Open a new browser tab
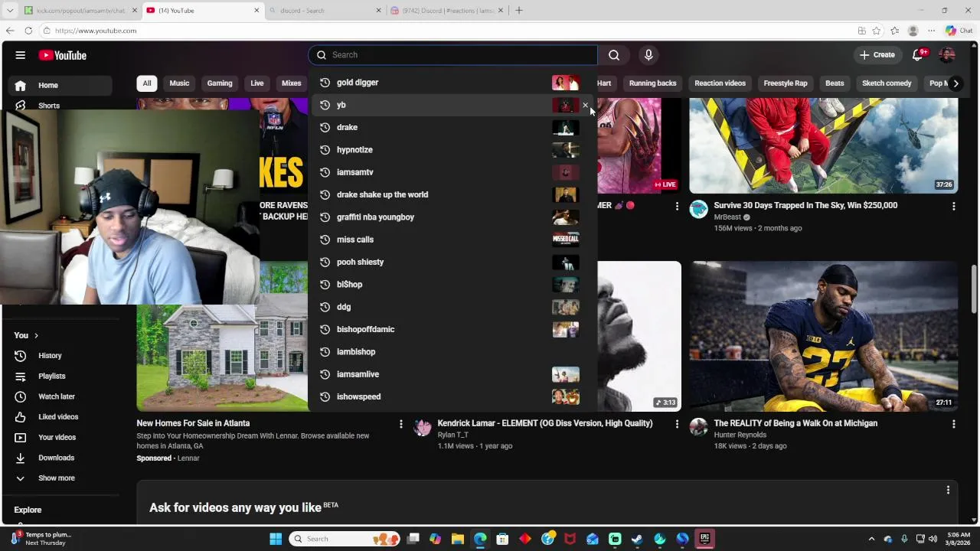Viewport: 980px width, 551px height. (x=519, y=11)
